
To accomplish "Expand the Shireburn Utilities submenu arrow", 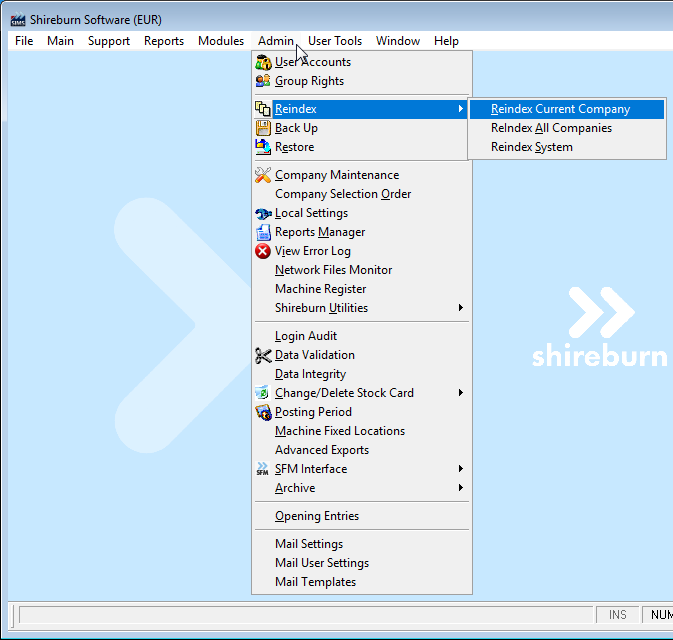I will tap(461, 308).
